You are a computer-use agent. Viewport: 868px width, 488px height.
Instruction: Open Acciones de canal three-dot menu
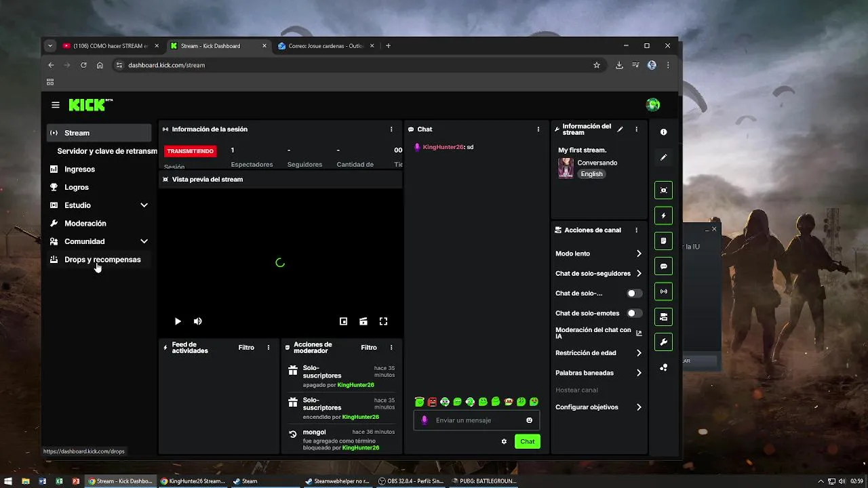636,230
